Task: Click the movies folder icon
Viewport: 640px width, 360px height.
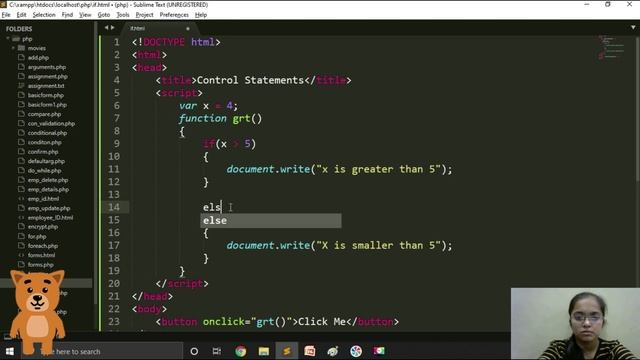Action: (21, 48)
